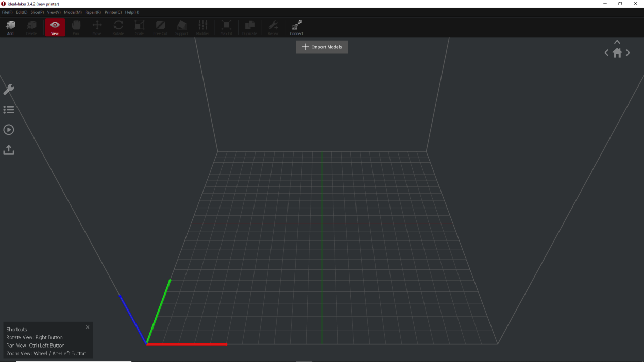Click the Connect printer icon
The height and width of the screenshot is (362, 644).
(297, 27)
